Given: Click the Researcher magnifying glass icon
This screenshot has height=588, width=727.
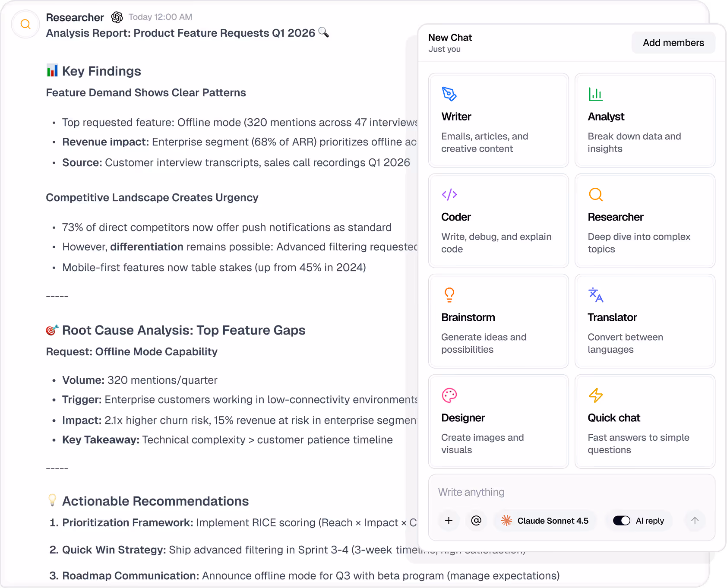Looking at the screenshot, I should (596, 195).
